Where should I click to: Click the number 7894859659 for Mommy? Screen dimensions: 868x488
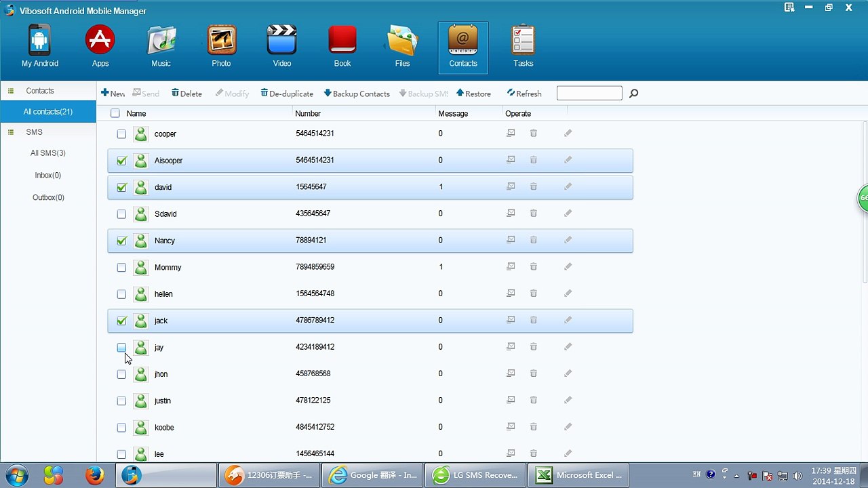coord(315,267)
